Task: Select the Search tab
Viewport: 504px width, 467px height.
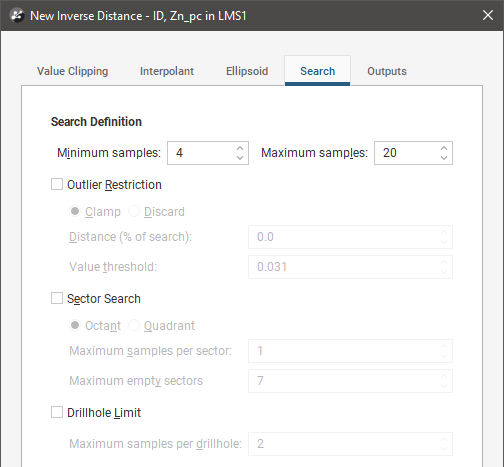Action: [317, 71]
